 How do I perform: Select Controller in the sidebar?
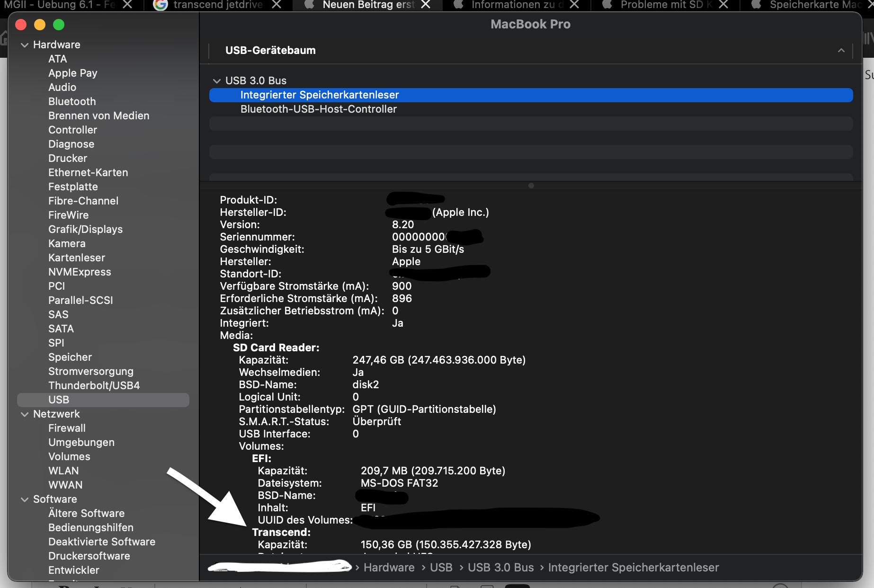click(73, 130)
